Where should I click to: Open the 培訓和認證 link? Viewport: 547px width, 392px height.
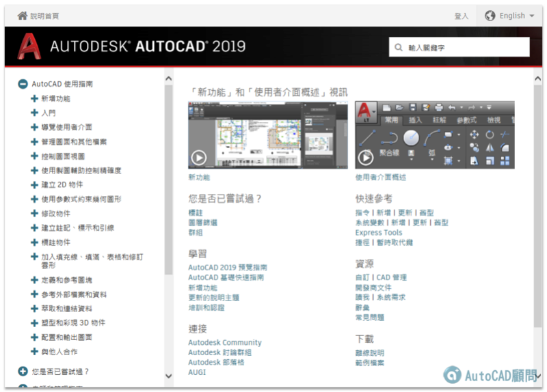click(x=206, y=308)
